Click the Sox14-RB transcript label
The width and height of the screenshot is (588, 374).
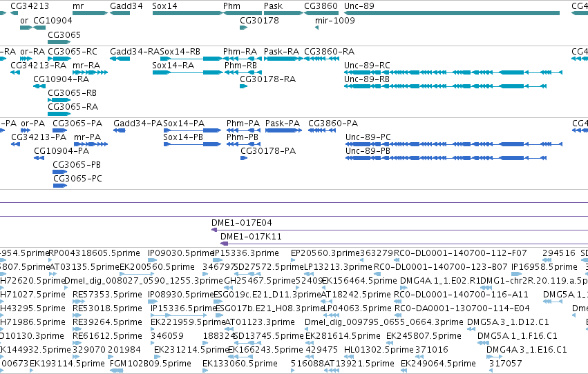[180, 51]
